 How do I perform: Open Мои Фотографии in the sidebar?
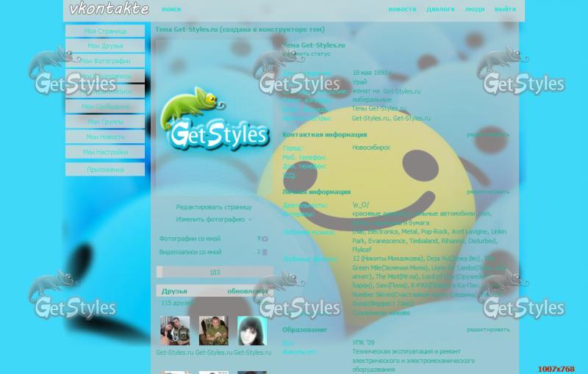105,61
